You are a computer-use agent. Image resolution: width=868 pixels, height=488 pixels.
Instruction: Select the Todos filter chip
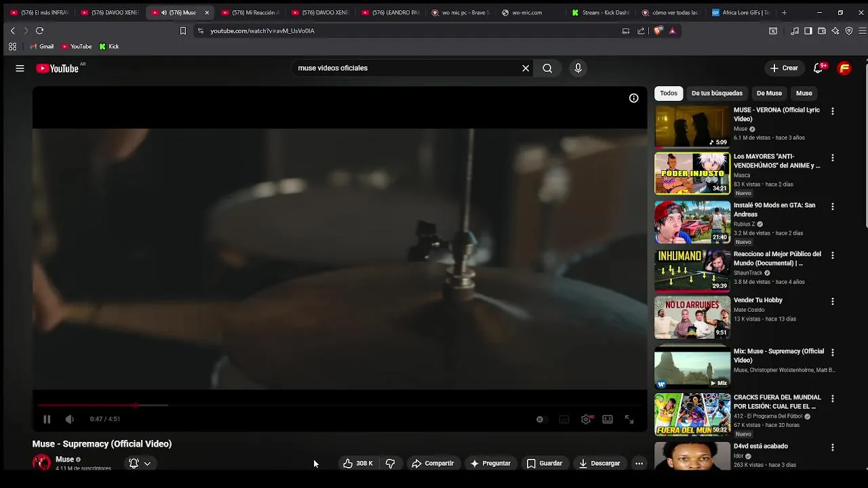(669, 94)
